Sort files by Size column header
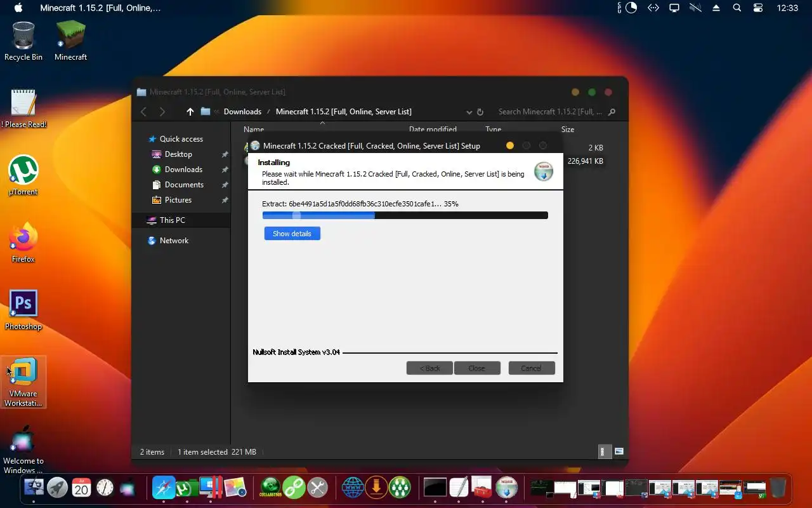 (568, 130)
